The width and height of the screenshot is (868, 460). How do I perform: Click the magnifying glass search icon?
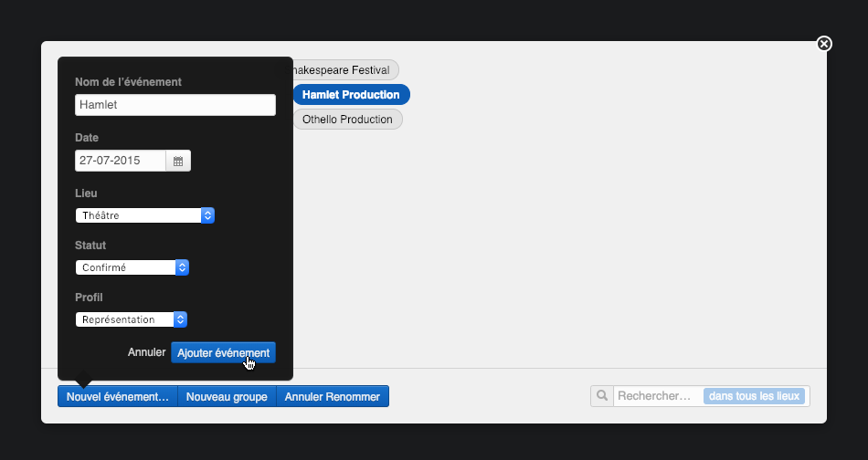click(602, 396)
